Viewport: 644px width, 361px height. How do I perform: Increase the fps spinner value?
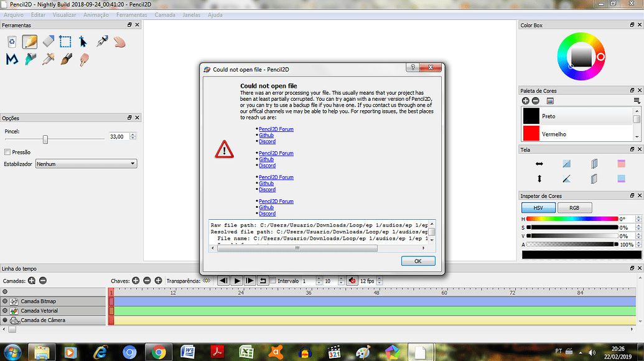point(380,279)
